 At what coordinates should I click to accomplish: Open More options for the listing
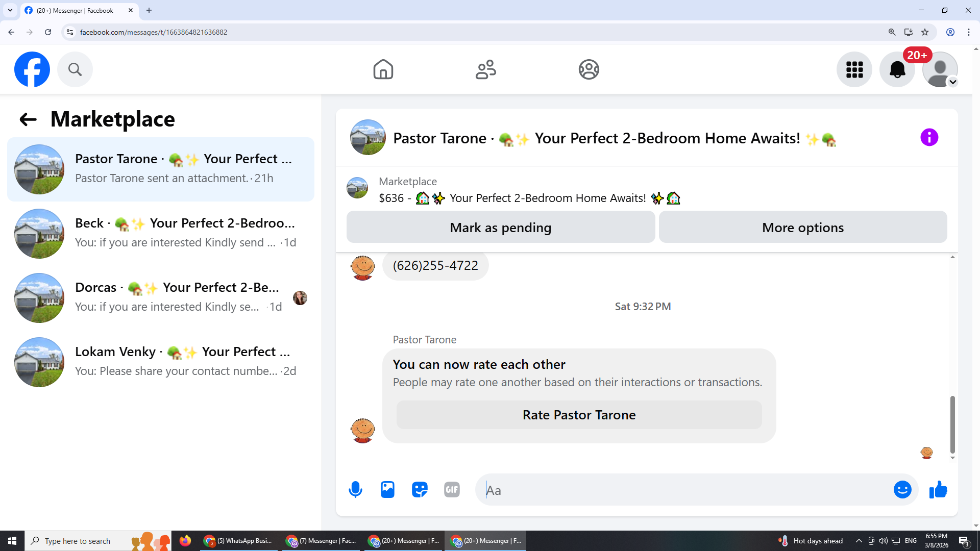pyautogui.click(x=802, y=228)
